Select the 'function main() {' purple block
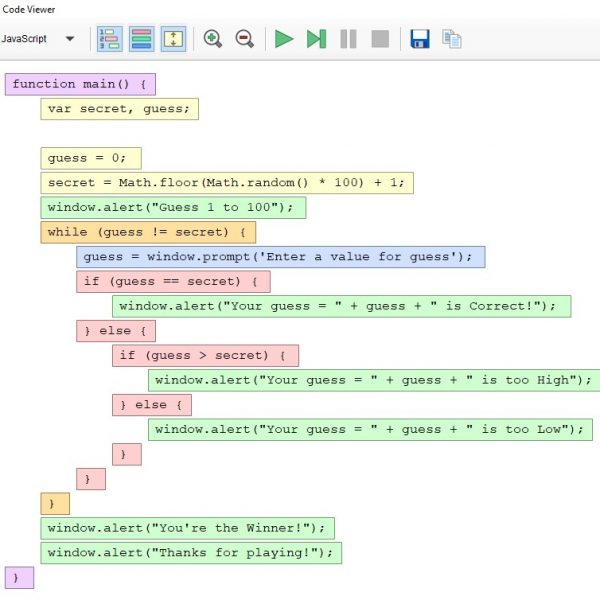 [x=80, y=84]
